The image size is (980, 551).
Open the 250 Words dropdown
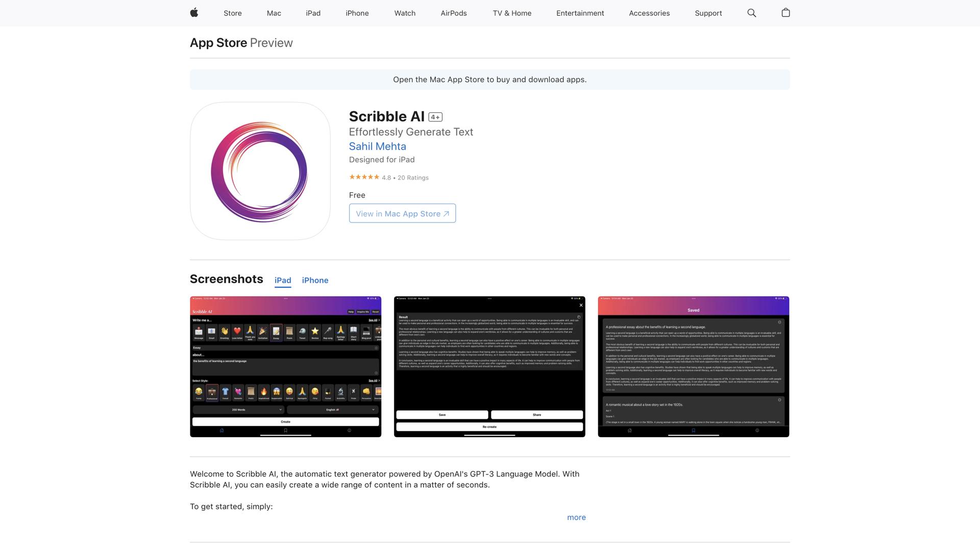[x=238, y=410]
